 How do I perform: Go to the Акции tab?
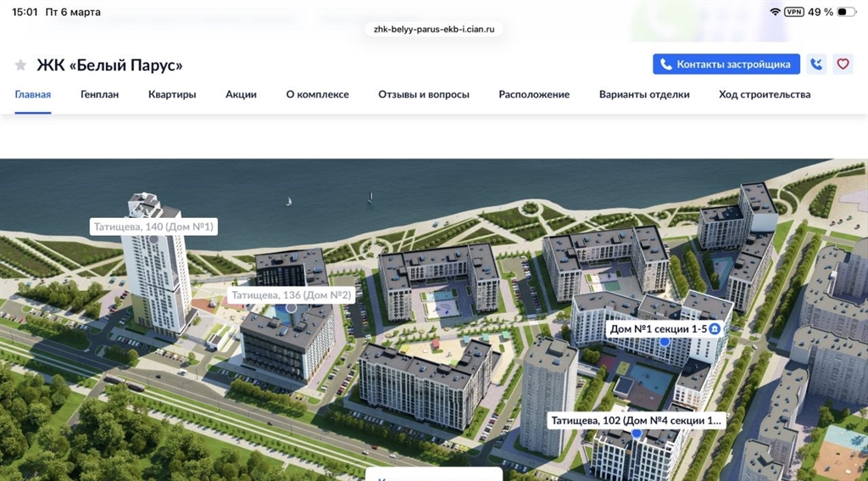[x=241, y=94]
